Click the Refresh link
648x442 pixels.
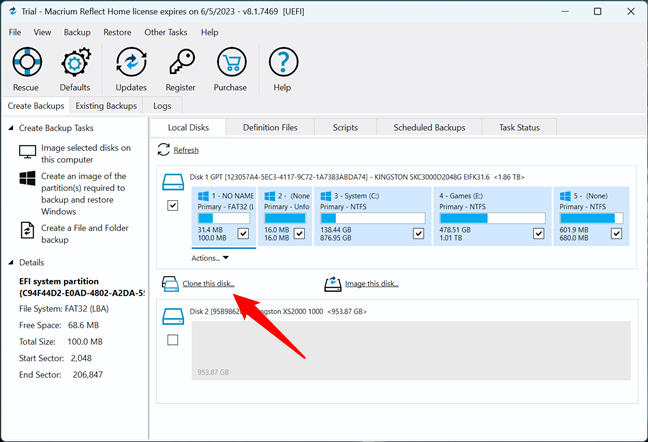coord(186,150)
